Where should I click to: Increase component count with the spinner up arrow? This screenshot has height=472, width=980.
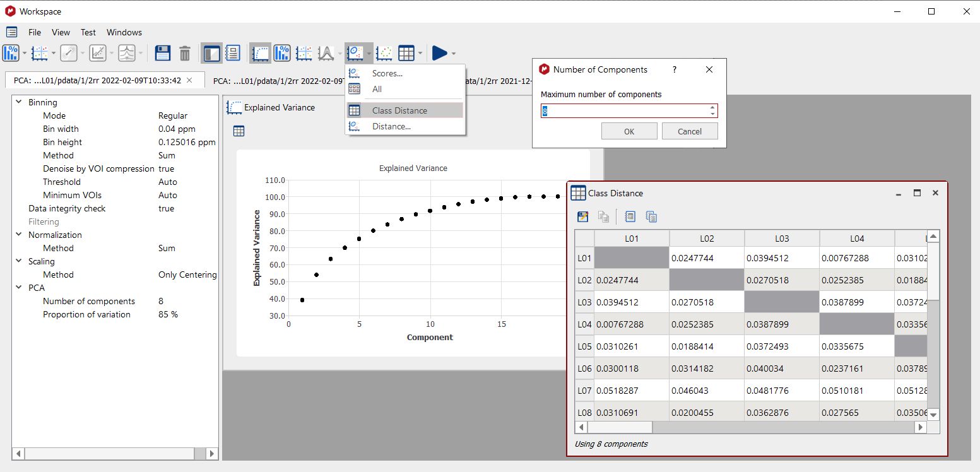point(712,107)
